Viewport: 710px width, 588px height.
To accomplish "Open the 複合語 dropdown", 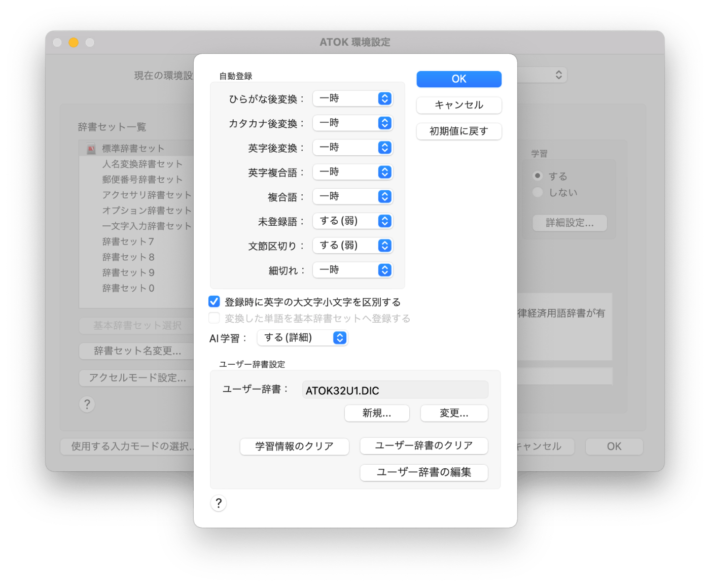I will pos(352,196).
